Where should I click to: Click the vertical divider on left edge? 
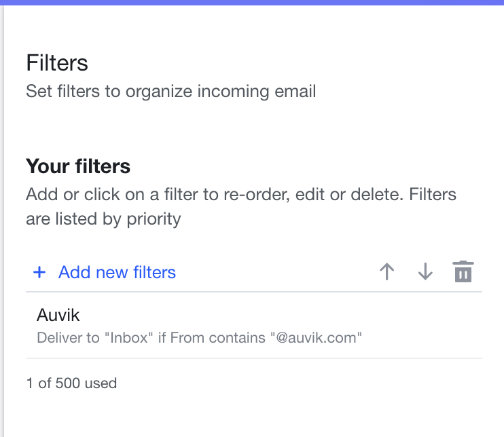(x=3, y=221)
